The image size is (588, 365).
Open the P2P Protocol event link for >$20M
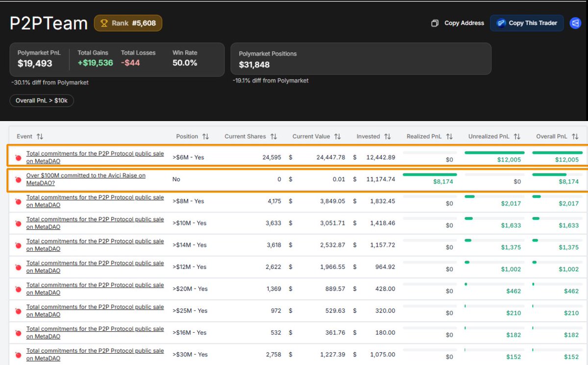tap(95, 289)
